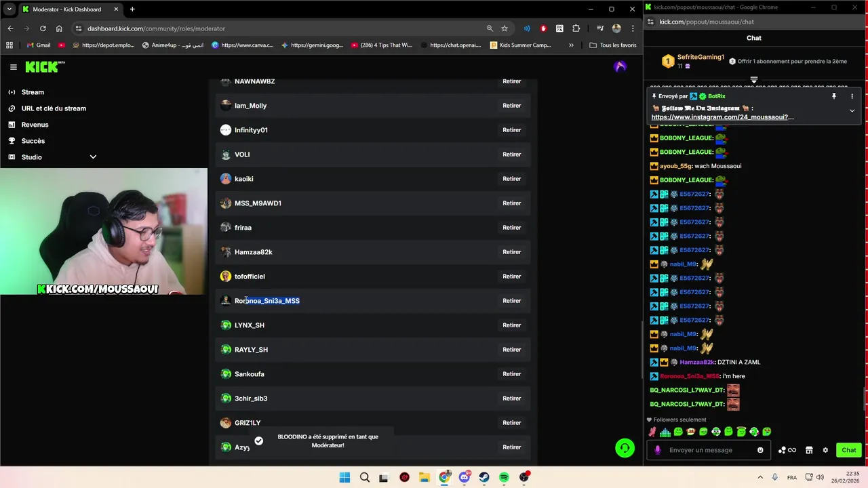Switch to Moderator - Kick Dashboard tab

click(x=71, y=9)
